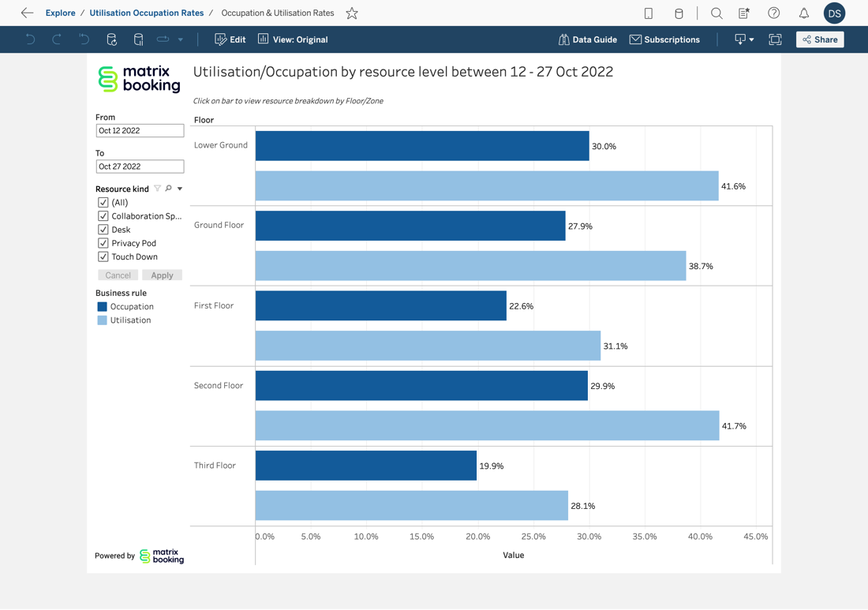Viewport: 868px width, 610px height.
Task: Toggle the Privacy Pod checkbox
Action: pos(103,243)
